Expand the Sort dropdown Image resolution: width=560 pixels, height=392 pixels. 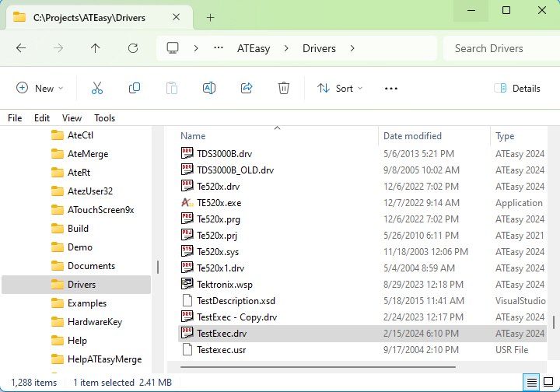click(340, 89)
